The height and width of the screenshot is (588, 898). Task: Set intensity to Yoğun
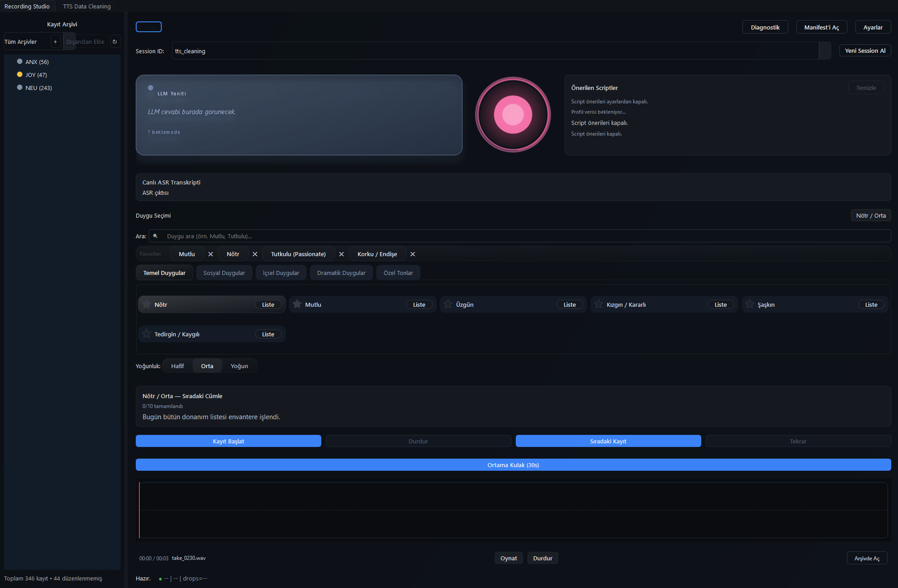pos(239,366)
